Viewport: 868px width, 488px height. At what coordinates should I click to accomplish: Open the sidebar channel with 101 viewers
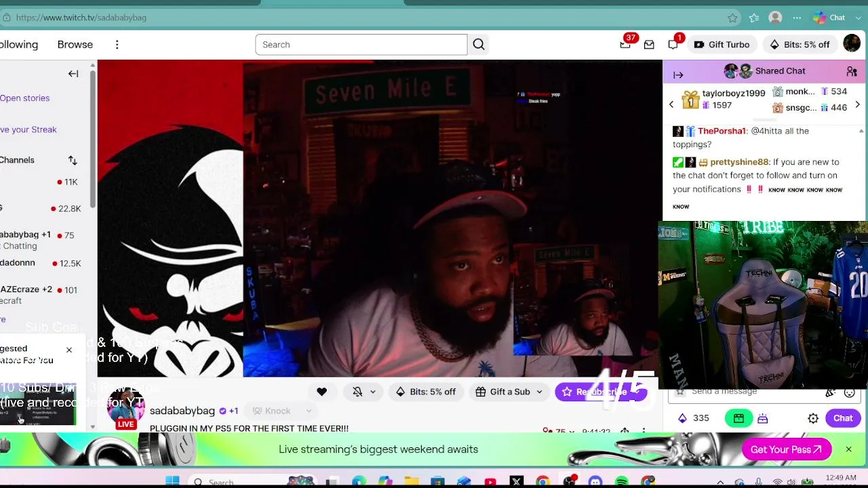coord(41,295)
